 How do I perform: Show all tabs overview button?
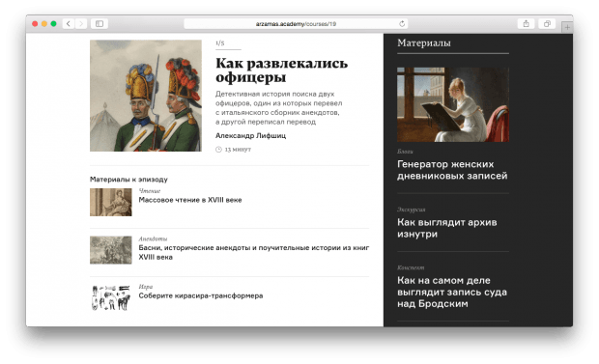pos(547,24)
